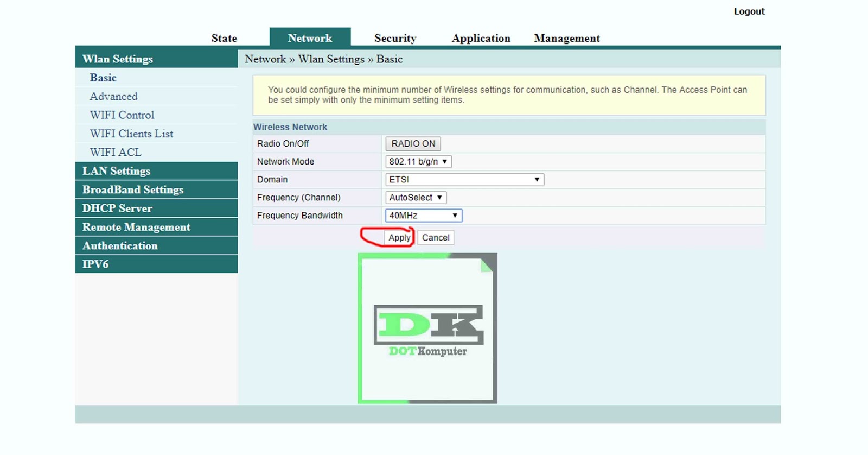Select Wlan Settings in the sidebar

click(x=156, y=59)
